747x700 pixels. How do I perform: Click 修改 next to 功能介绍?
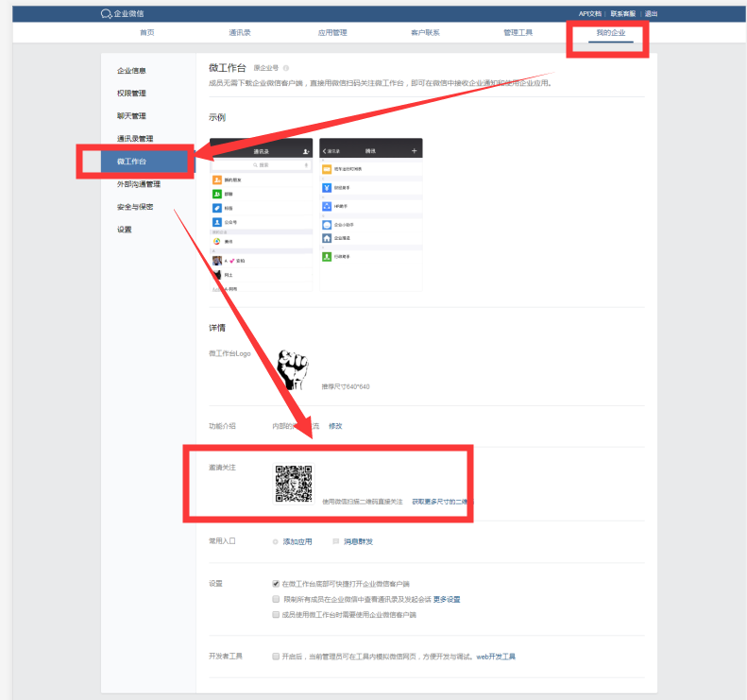tap(335, 426)
